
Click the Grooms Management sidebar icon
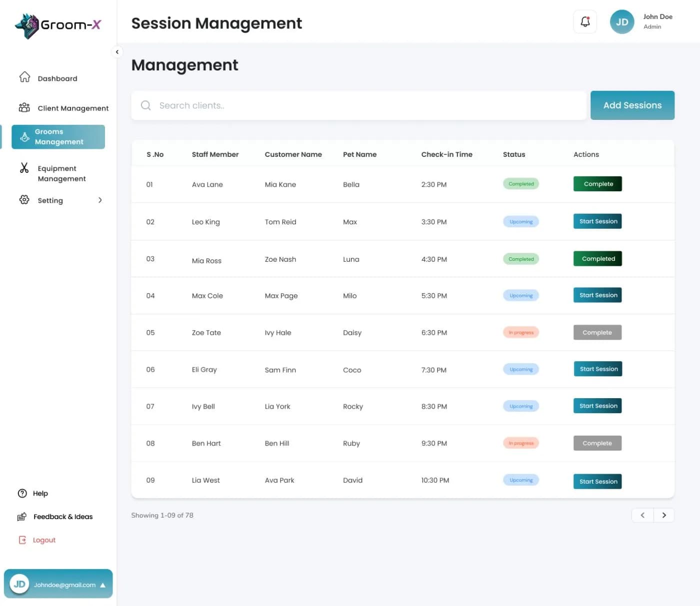point(24,137)
